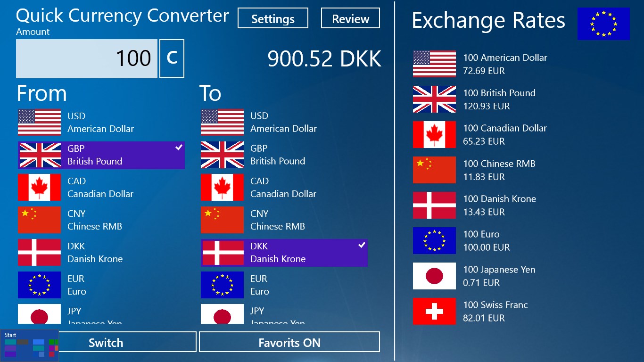Deselect the checked DKK Danish Krone entry
The height and width of the screenshot is (362, 644).
(x=284, y=253)
